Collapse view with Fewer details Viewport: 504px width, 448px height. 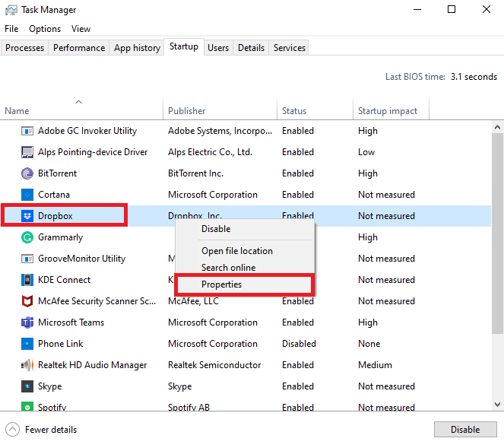[41, 429]
